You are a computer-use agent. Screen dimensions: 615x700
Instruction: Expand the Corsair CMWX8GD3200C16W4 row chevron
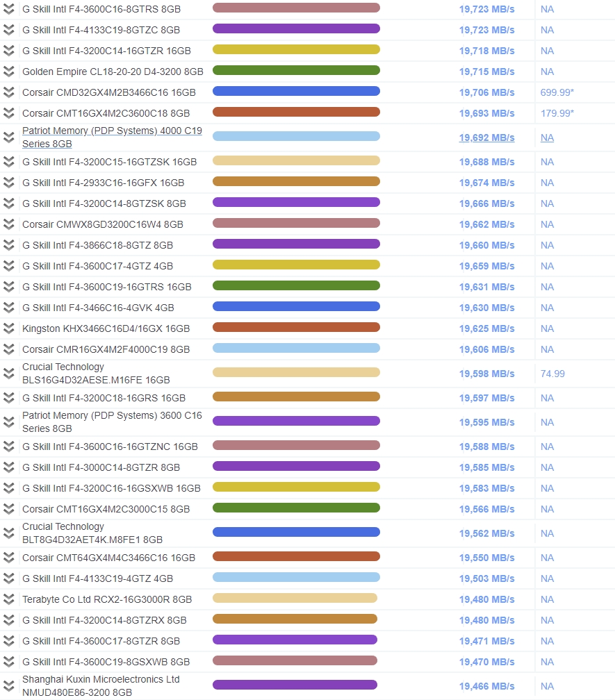8,224
